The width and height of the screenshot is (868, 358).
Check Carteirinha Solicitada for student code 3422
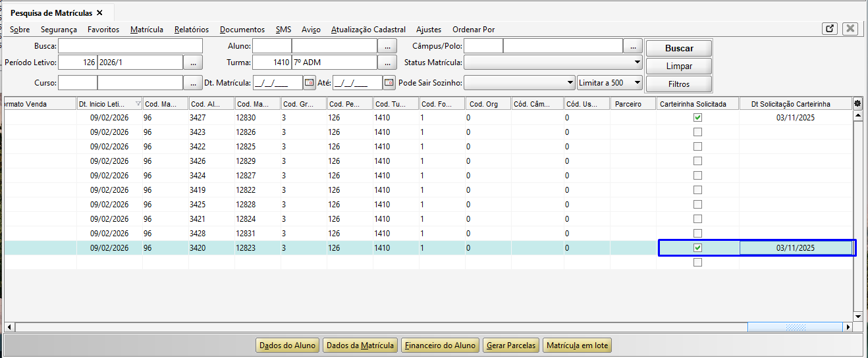[x=698, y=146]
